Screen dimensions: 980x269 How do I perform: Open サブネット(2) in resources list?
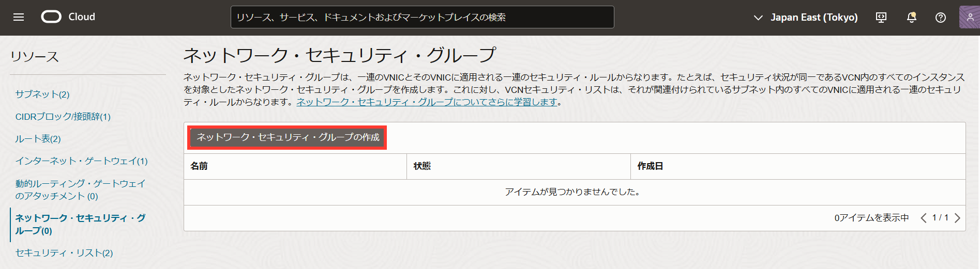tap(42, 94)
